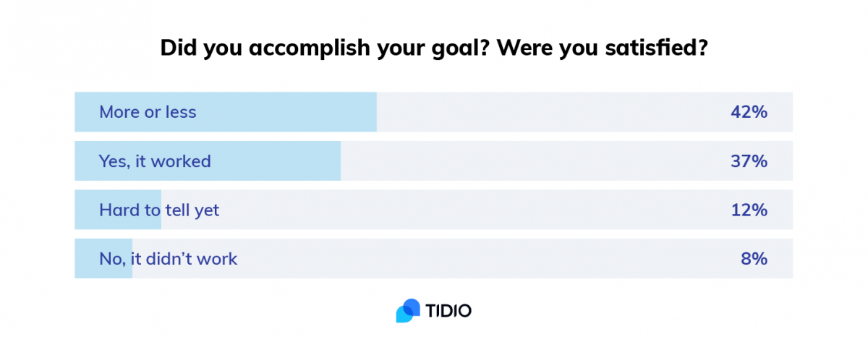Click the 12% result value
This screenshot has height=342, width=868.
click(x=749, y=210)
